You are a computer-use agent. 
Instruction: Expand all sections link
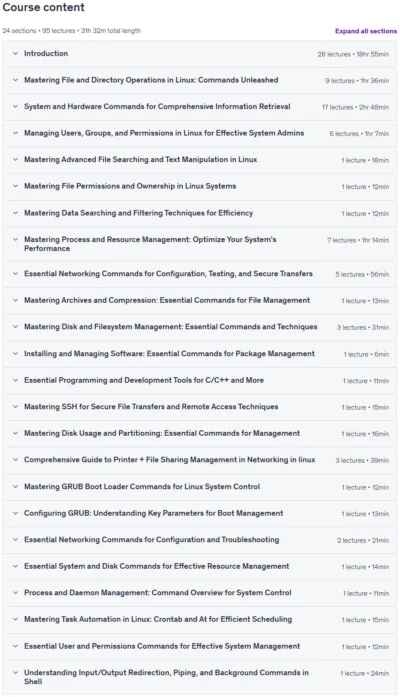366,31
